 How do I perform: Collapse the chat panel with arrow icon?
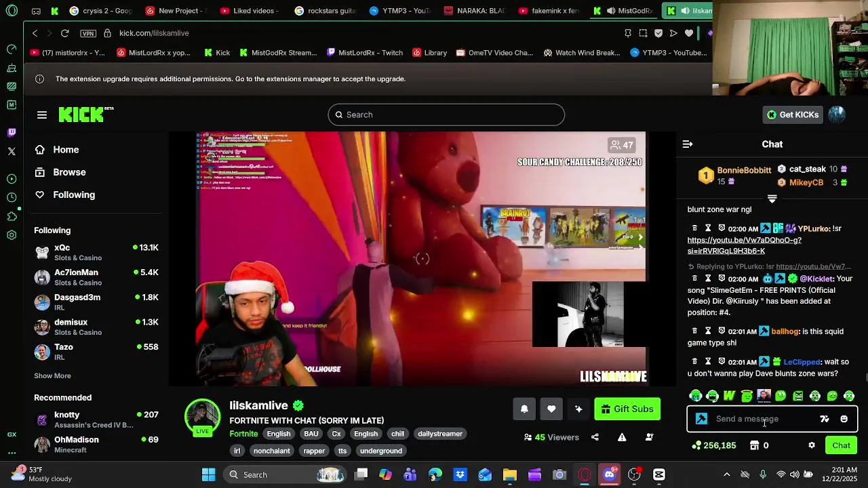(x=688, y=144)
